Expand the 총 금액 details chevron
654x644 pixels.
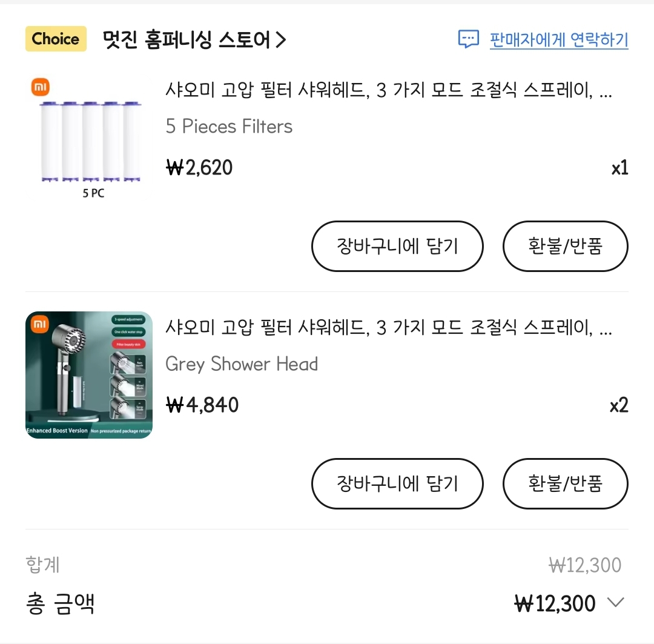tap(615, 603)
